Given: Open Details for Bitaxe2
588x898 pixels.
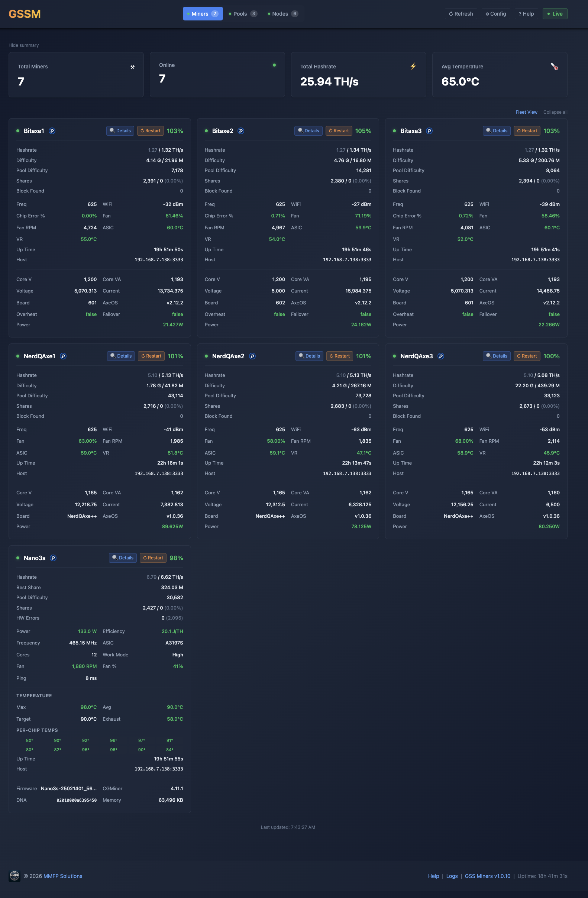Looking at the screenshot, I should point(308,131).
